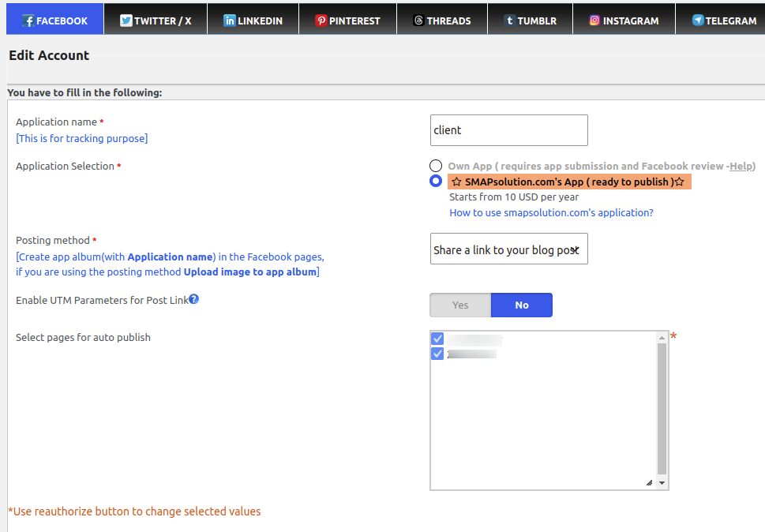Switch to the LINKEDIN tab
765x532 pixels.
pos(253,18)
